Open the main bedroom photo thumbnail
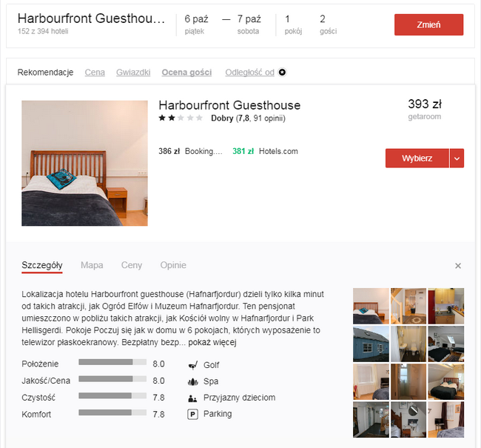 [x=84, y=163]
